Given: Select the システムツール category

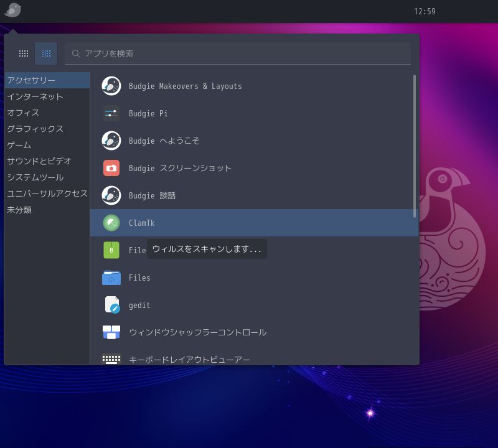Looking at the screenshot, I should [47, 177].
